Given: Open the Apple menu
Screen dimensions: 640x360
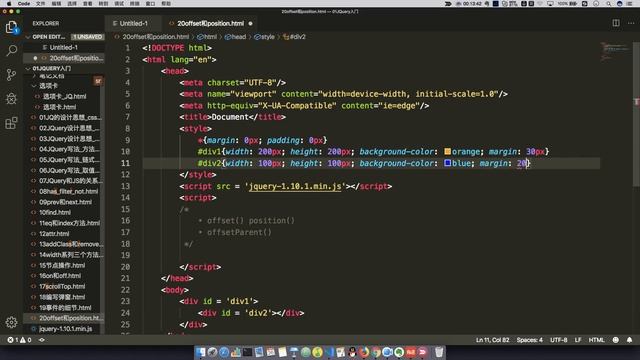Looking at the screenshot, I should click(9, 4).
